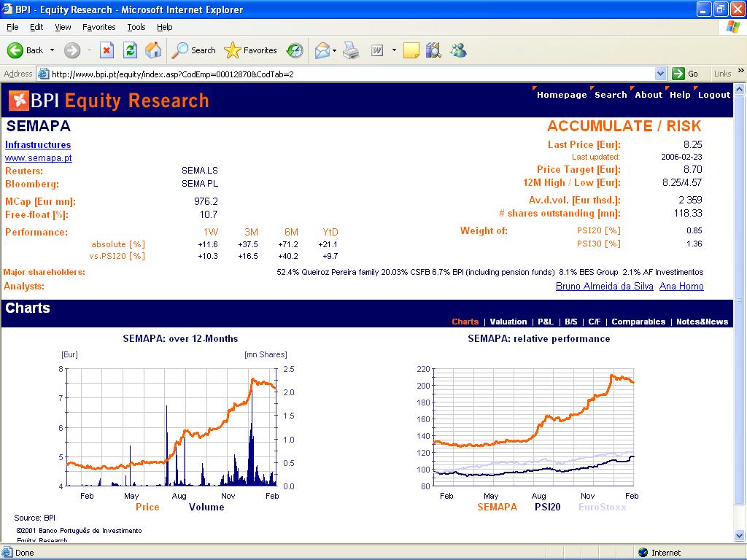Expand the Mail button dropdown arrow
This screenshot has width=747, height=560.
click(334, 50)
